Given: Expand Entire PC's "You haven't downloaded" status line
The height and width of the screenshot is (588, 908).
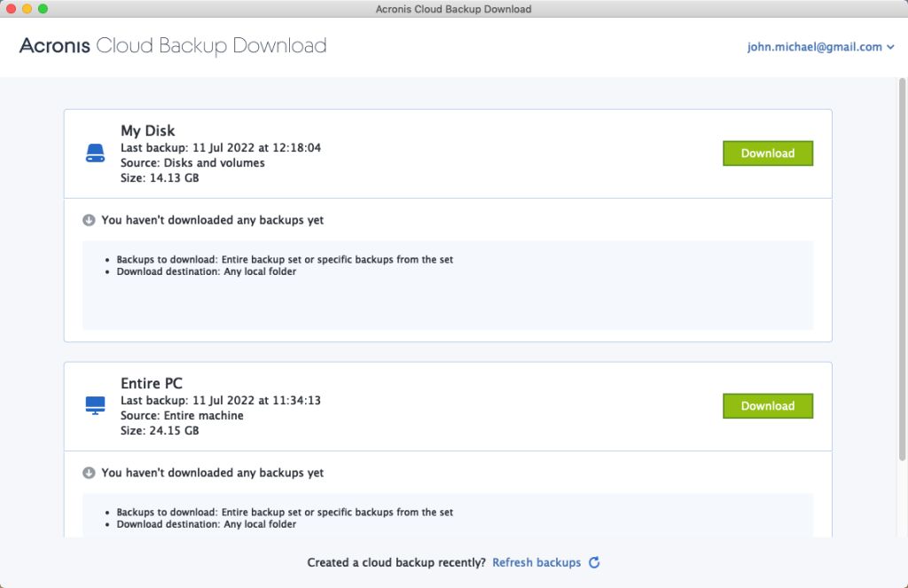Looking at the screenshot, I should (x=212, y=473).
